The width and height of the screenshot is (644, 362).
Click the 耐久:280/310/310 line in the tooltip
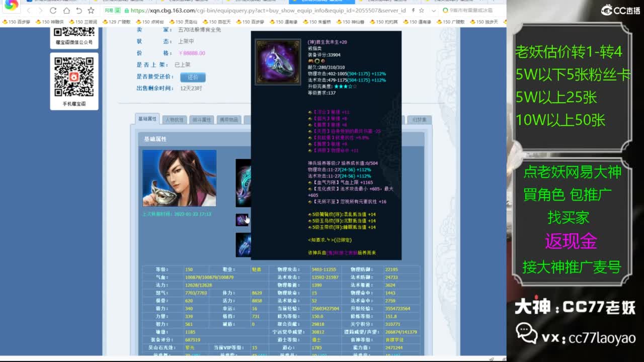(326, 67)
